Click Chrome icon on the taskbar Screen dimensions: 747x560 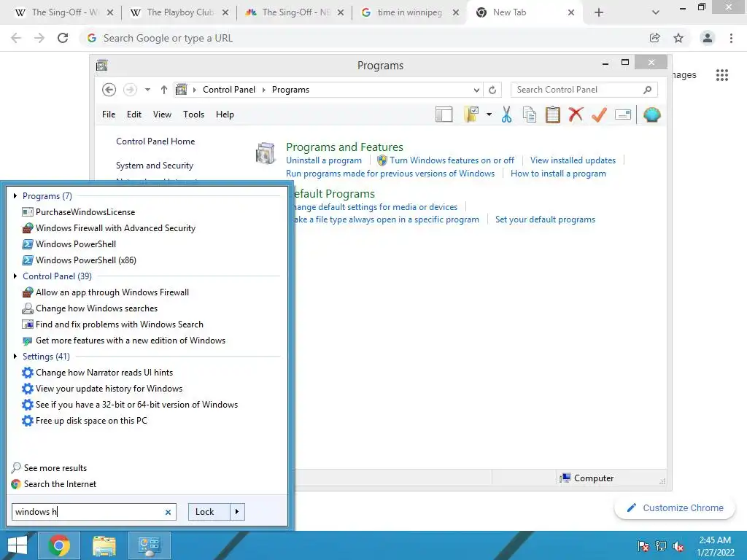[59, 545]
